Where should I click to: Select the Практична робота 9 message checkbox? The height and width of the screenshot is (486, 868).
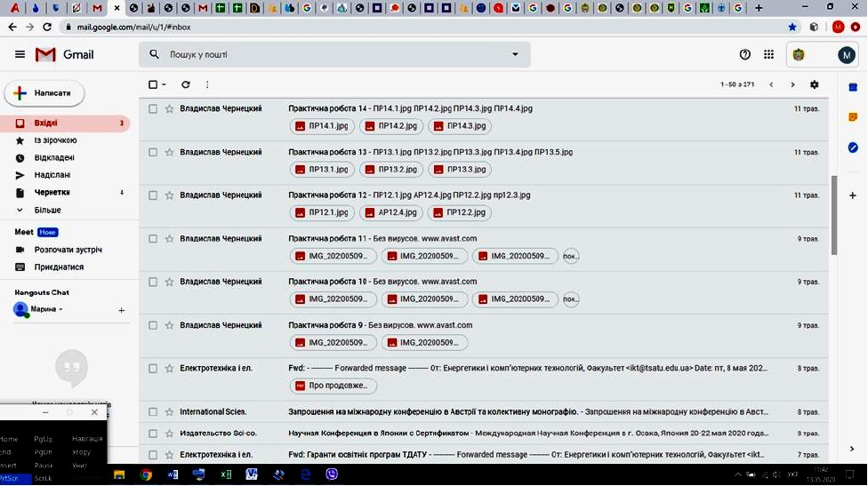pyautogui.click(x=153, y=326)
